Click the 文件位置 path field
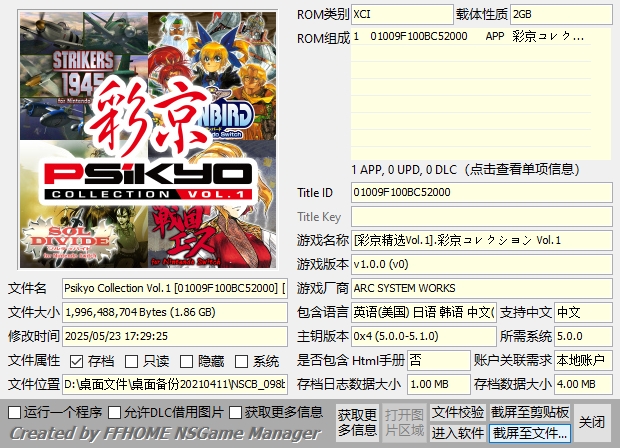Screen dimensions: 620x448 click(x=174, y=384)
